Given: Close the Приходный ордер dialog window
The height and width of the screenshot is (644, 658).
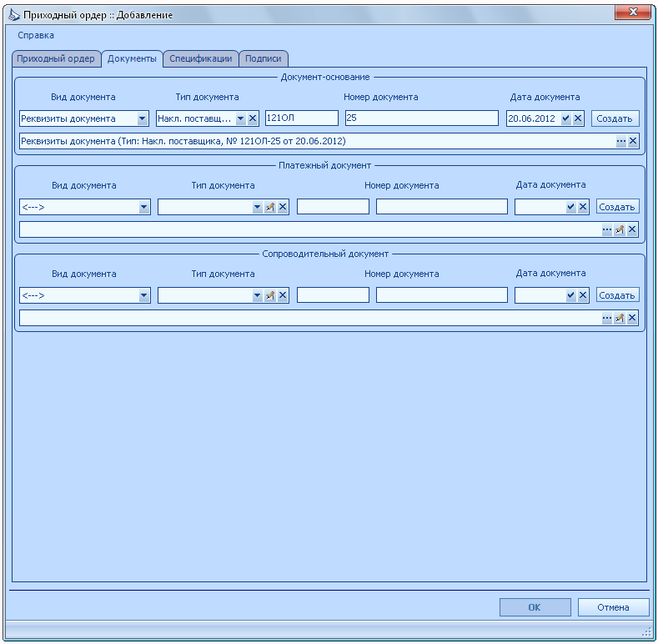Looking at the screenshot, I should [x=634, y=13].
